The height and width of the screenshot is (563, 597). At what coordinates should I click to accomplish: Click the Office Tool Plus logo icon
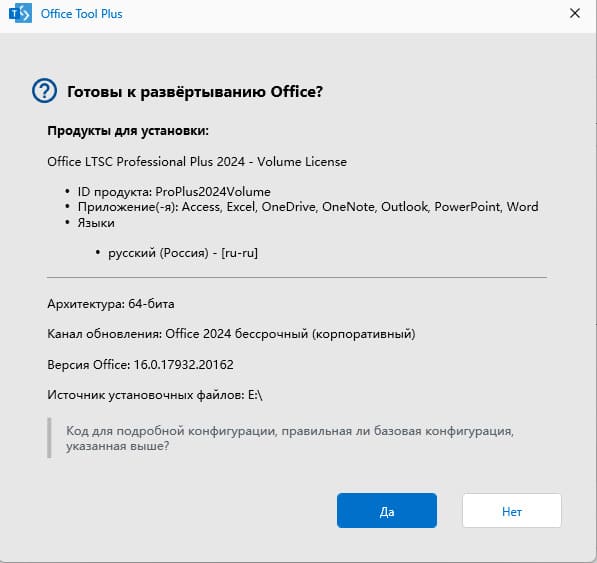20,14
